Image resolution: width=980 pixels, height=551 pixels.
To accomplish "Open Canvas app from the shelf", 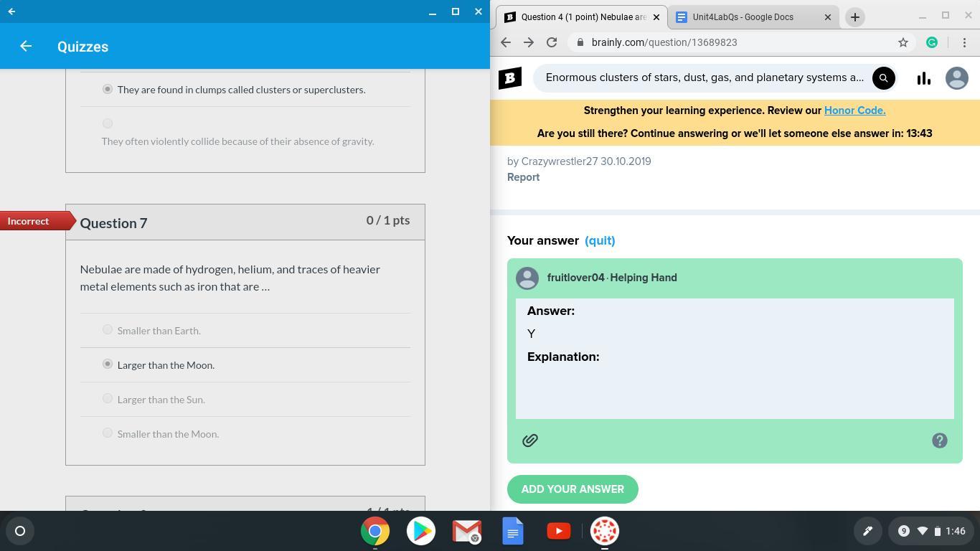I will point(605,531).
